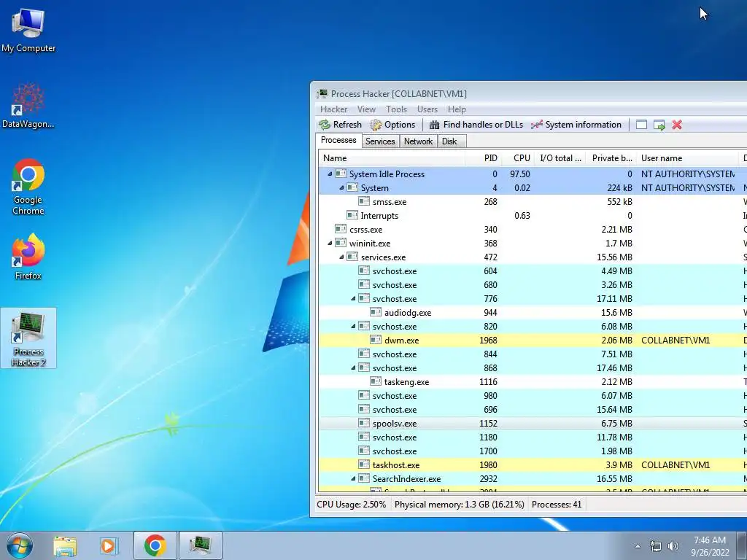This screenshot has height=560, width=747.
Task: Click the spoolsv.exe process icon
Action: 364,423
